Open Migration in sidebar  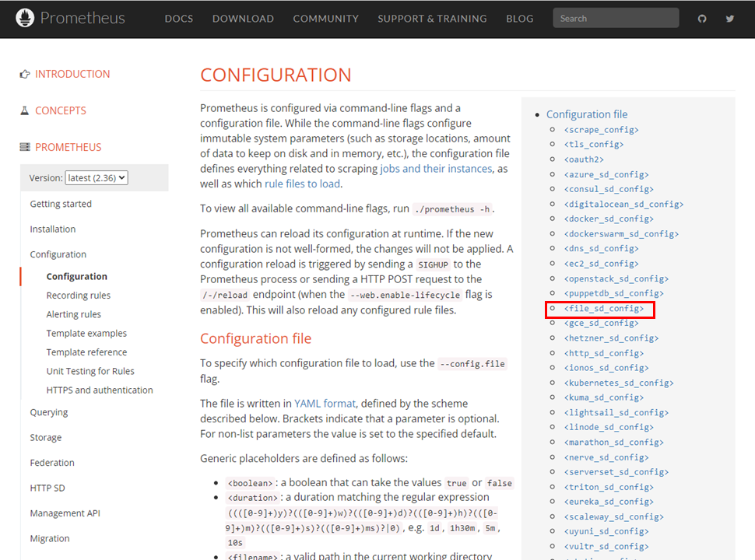[x=50, y=538]
